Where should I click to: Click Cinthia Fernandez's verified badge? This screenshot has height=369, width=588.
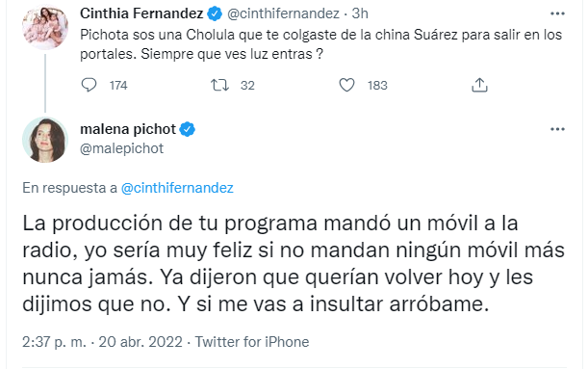tap(215, 13)
